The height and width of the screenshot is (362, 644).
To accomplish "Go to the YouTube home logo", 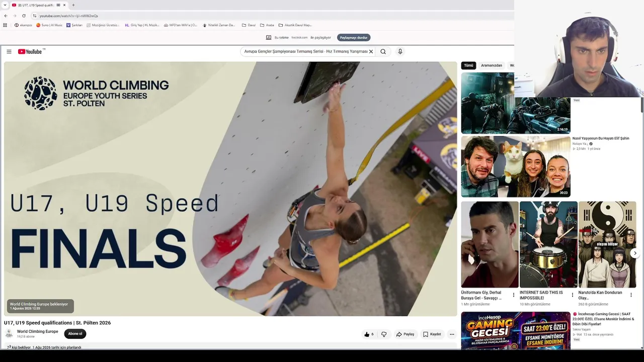I will pyautogui.click(x=30, y=51).
